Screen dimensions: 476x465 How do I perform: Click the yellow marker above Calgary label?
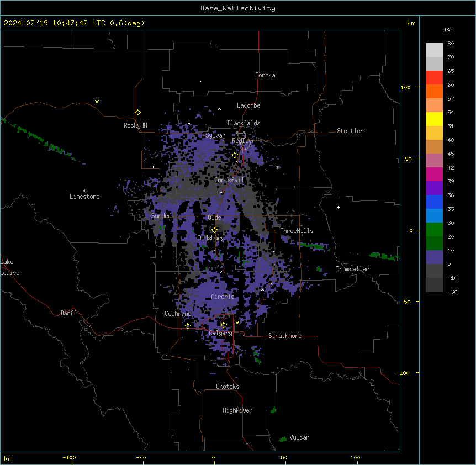pyautogui.click(x=224, y=325)
